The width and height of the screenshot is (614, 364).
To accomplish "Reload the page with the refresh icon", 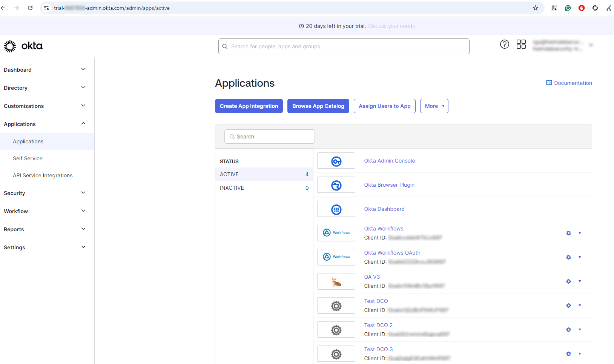I will coord(30,8).
